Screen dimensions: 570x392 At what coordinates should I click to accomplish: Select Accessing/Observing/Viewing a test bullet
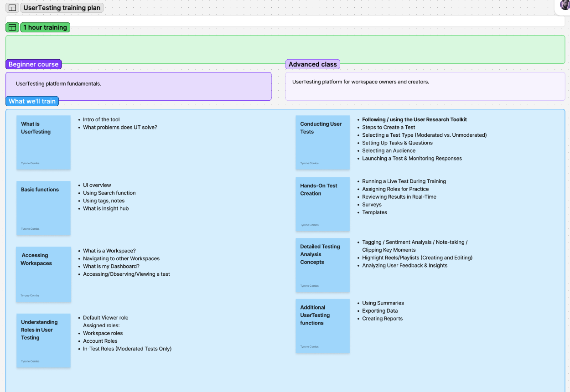pos(126,274)
